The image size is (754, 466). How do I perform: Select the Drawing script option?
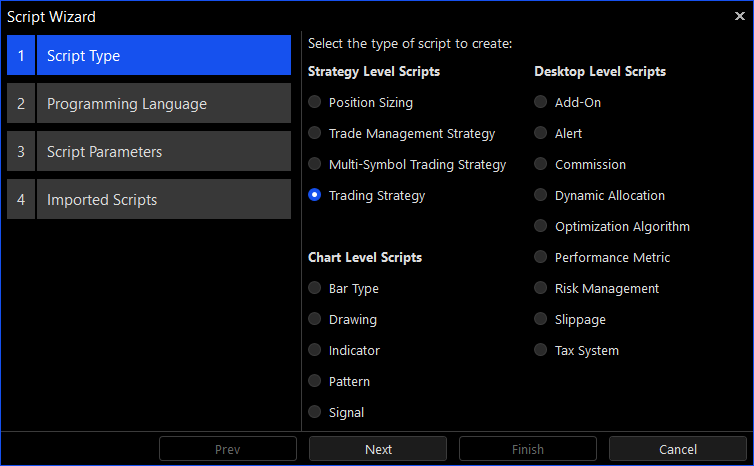tap(315, 319)
